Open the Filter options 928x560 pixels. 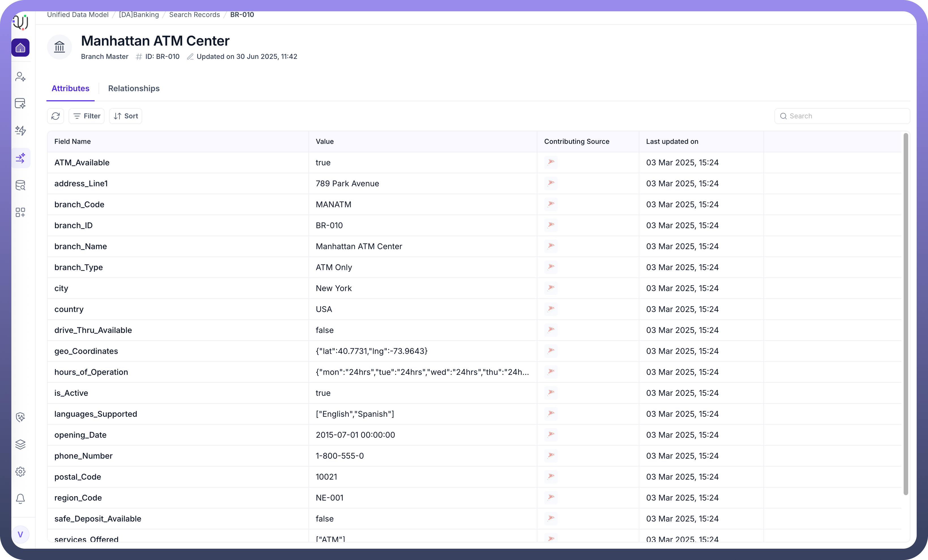(87, 116)
